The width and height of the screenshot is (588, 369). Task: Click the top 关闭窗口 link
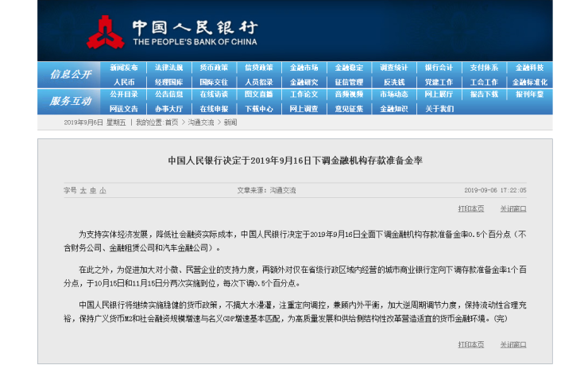(x=513, y=208)
